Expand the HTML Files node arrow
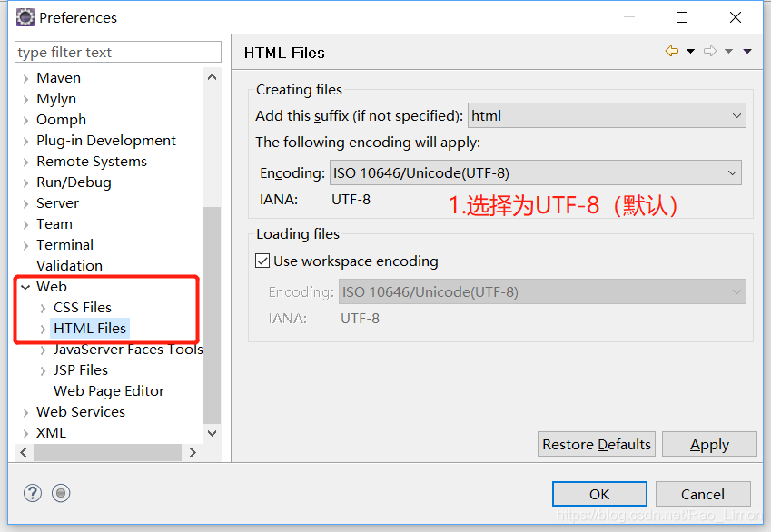This screenshot has width=771, height=532. pyautogui.click(x=43, y=329)
